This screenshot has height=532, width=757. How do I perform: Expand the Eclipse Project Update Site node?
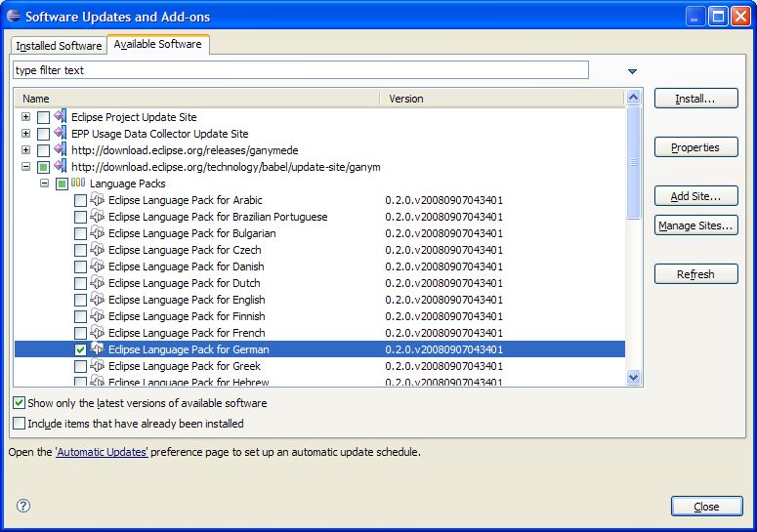(x=26, y=117)
